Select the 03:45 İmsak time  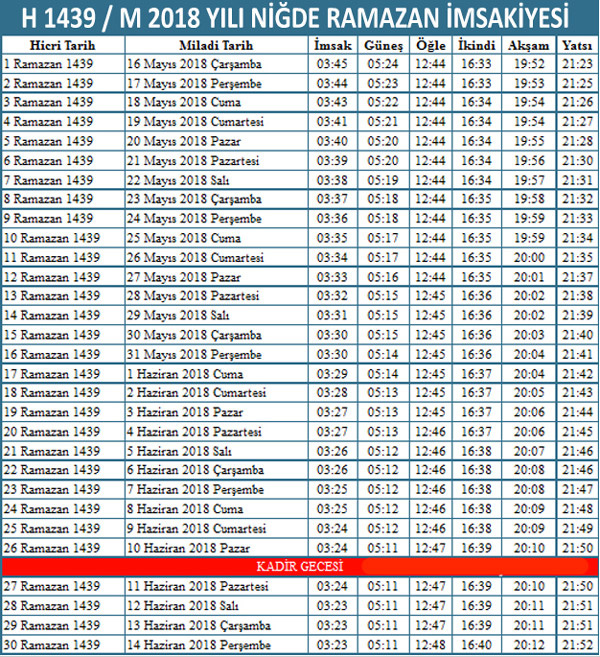[332, 63]
